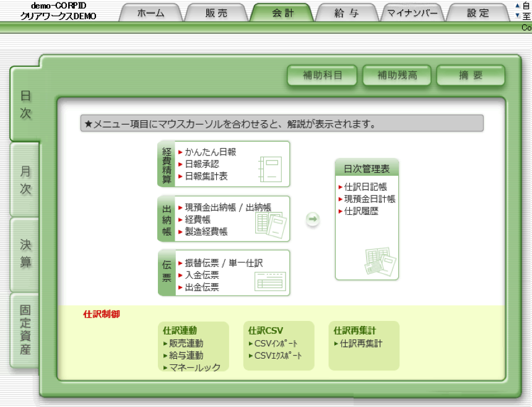
Task: Click the green arrow bullet before CSVインポート
Action: point(251,344)
